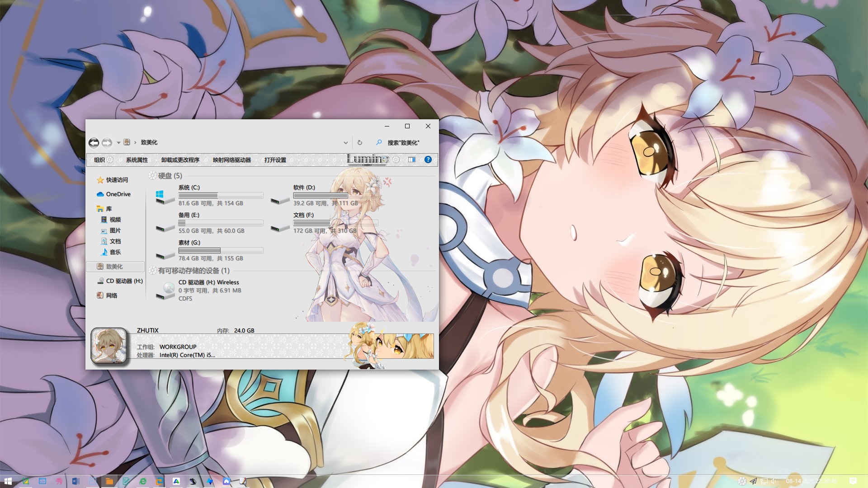The width and height of the screenshot is (868, 488).
Task: Open the File Explorer taskbar icon
Action: [109, 481]
